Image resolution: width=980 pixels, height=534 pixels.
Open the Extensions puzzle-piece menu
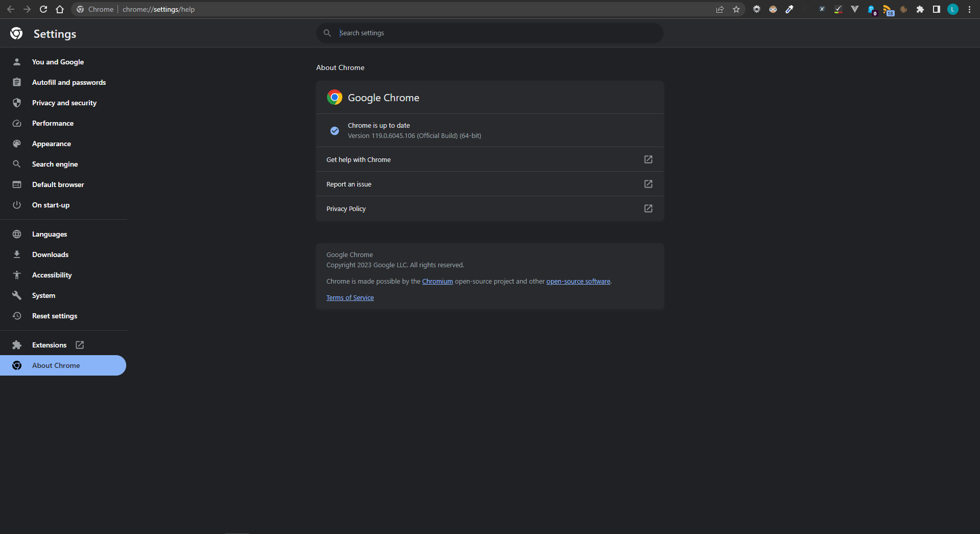[x=920, y=9]
